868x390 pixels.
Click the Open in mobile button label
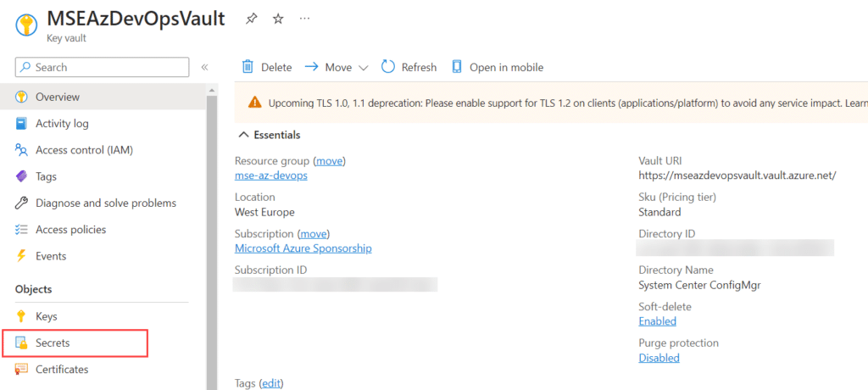tap(507, 68)
